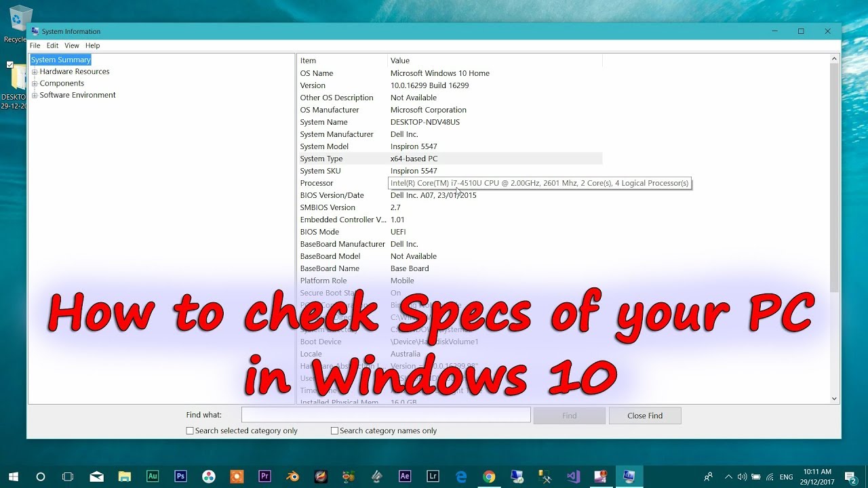Select the BaseBoard Name Base Board row

(x=450, y=268)
